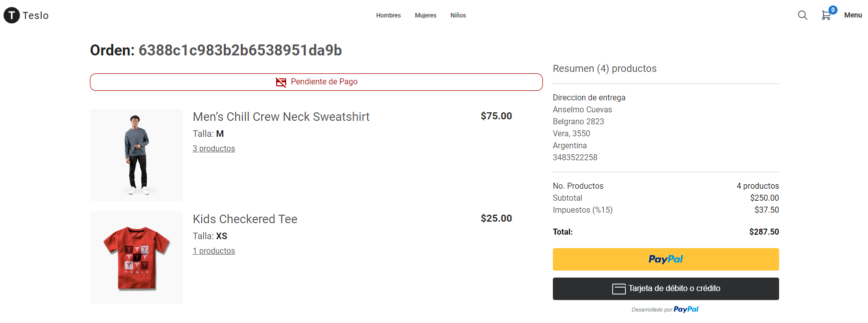
Task: Click the card icon on debit/credit button
Action: tap(619, 289)
